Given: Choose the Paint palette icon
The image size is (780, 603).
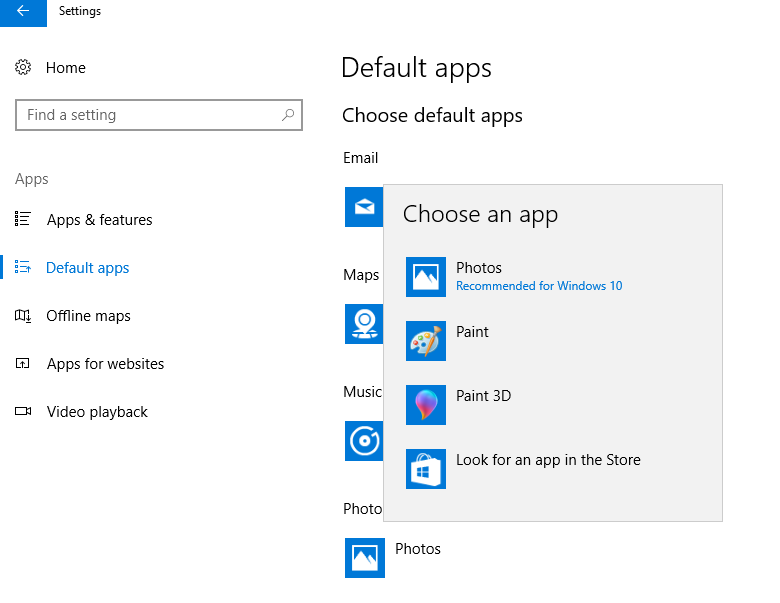Looking at the screenshot, I should 425,341.
